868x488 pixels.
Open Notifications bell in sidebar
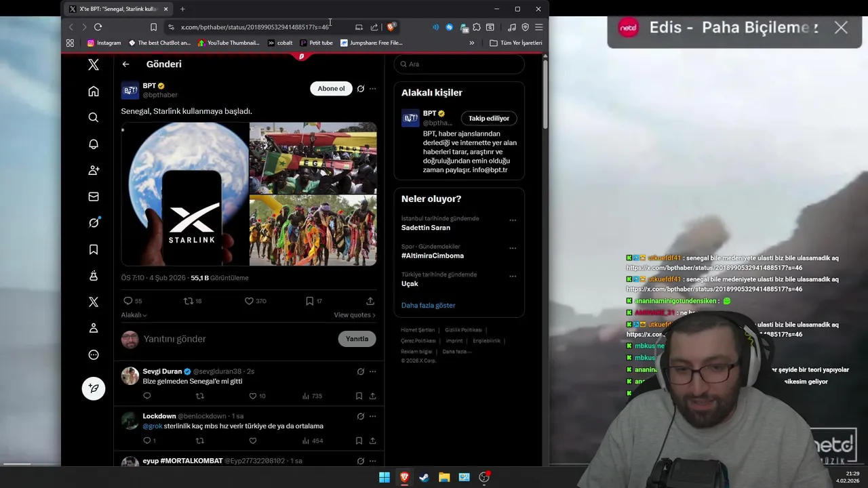click(94, 144)
